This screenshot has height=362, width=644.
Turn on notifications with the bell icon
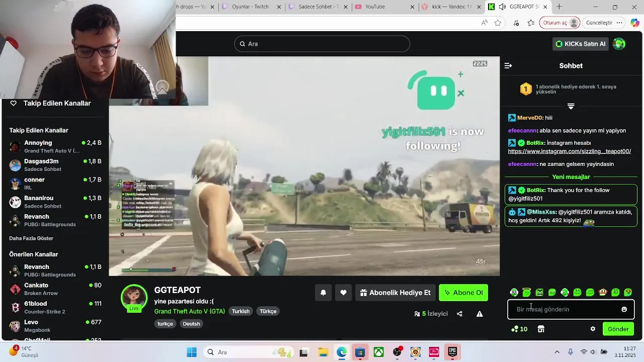tap(324, 293)
